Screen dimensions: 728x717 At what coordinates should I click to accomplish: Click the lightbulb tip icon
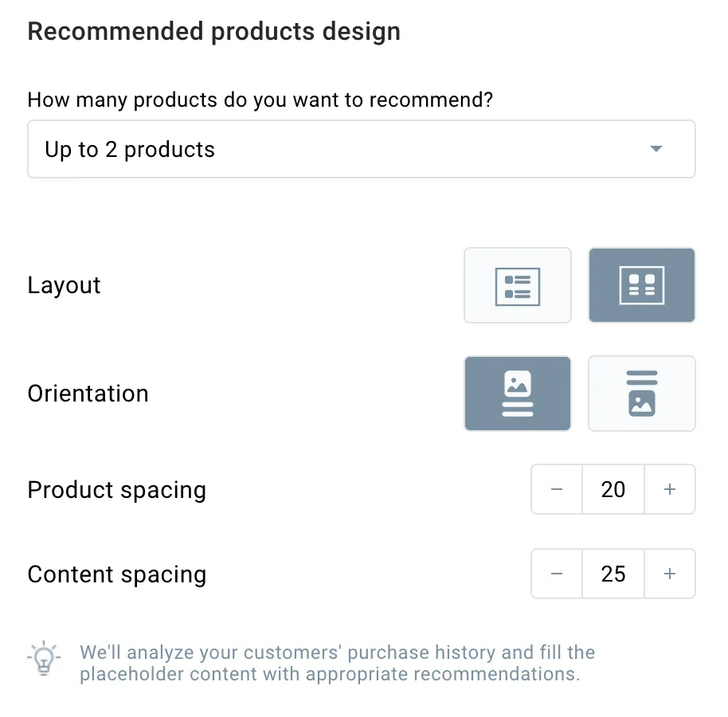coord(44,659)
